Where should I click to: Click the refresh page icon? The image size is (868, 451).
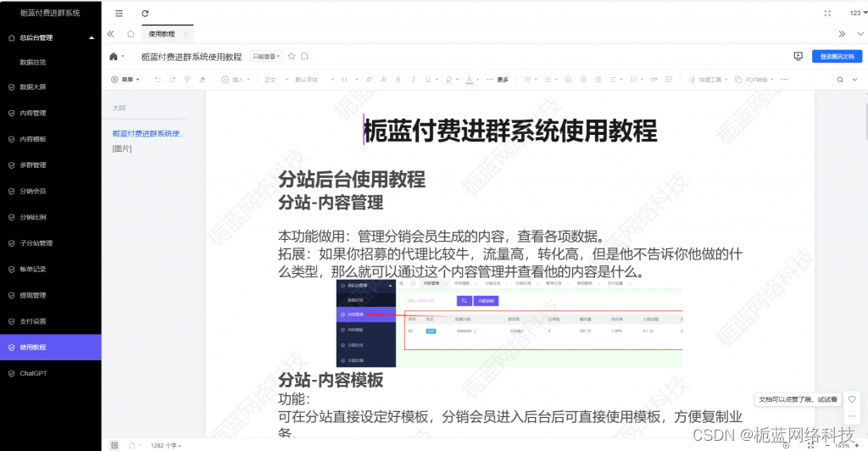pos(145,14)
